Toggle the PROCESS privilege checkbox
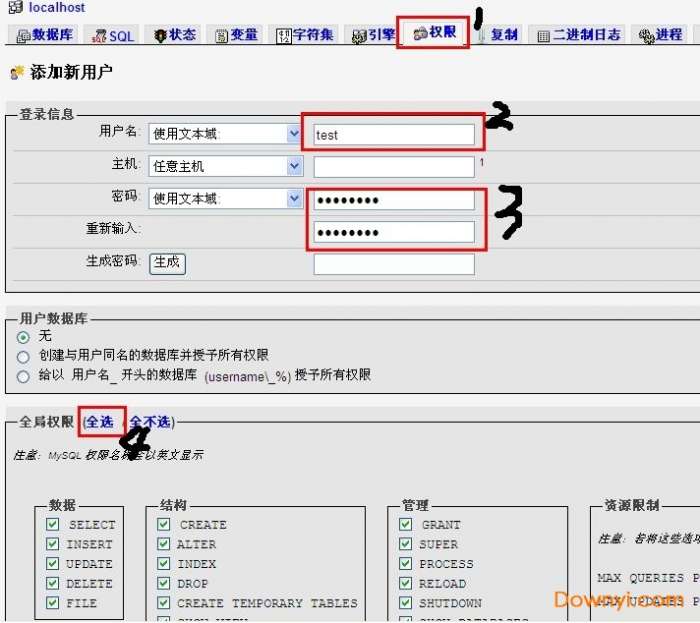Screen dimensions: 700x623 pyautogui.click(x=406, y=563)
